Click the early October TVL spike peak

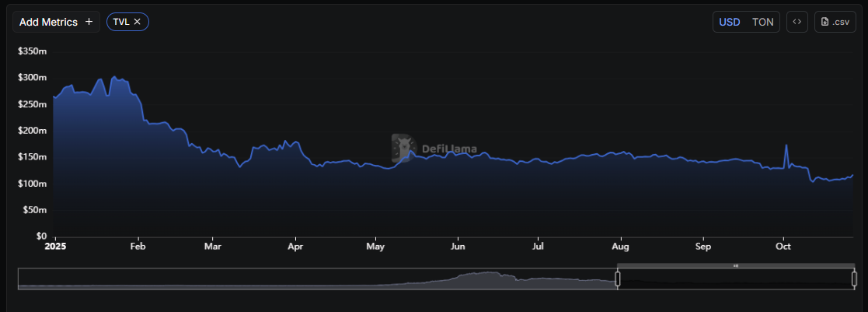tap(786, 145)
